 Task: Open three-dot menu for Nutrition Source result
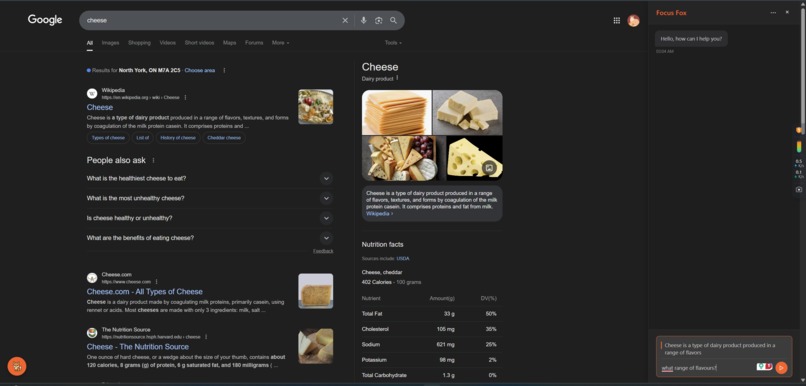(x=206, y=337)
